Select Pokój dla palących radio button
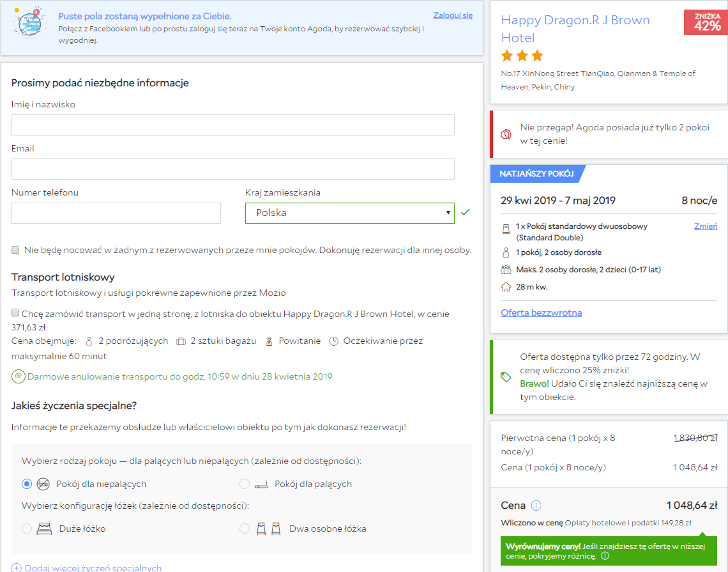Viewport: 728px width, 572px height. 244,484
